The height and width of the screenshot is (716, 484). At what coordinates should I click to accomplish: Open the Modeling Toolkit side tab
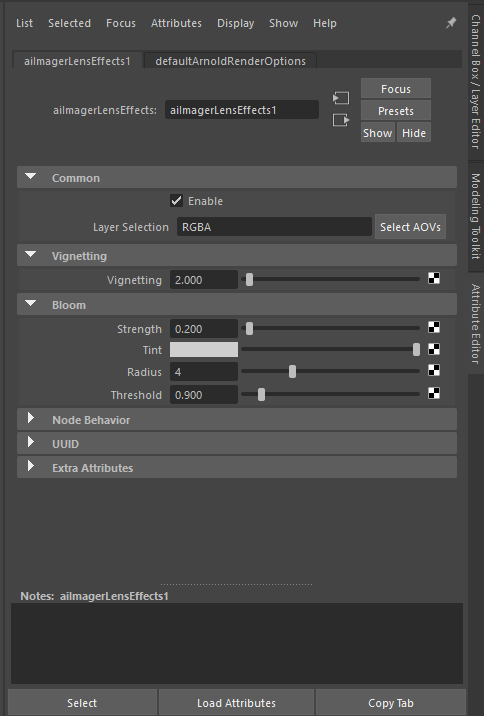(x=476, y=216)
